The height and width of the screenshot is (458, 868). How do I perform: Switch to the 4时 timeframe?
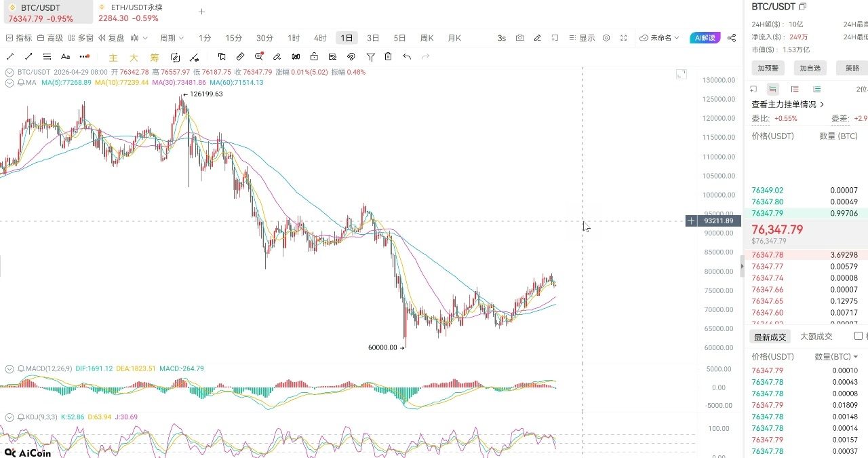click(x=320, y=38)
